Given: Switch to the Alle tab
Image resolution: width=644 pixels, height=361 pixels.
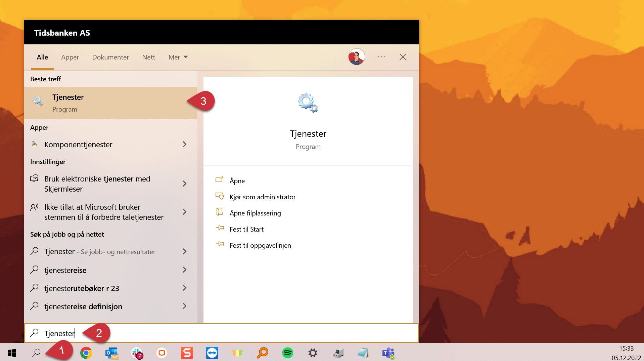Looking at the screenshot, I should 42,57.
